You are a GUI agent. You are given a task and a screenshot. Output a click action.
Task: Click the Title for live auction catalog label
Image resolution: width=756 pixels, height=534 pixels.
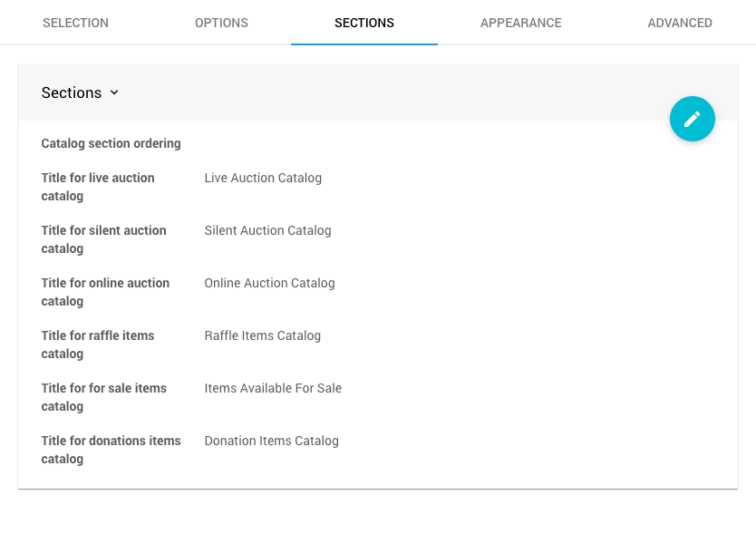point(98,187)
